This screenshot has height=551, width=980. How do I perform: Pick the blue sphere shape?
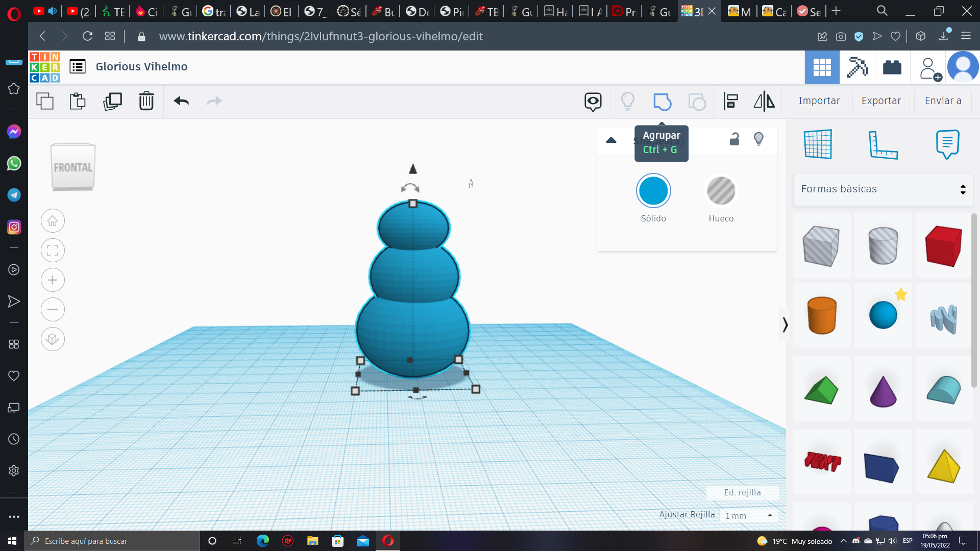(x=883, y=315)
